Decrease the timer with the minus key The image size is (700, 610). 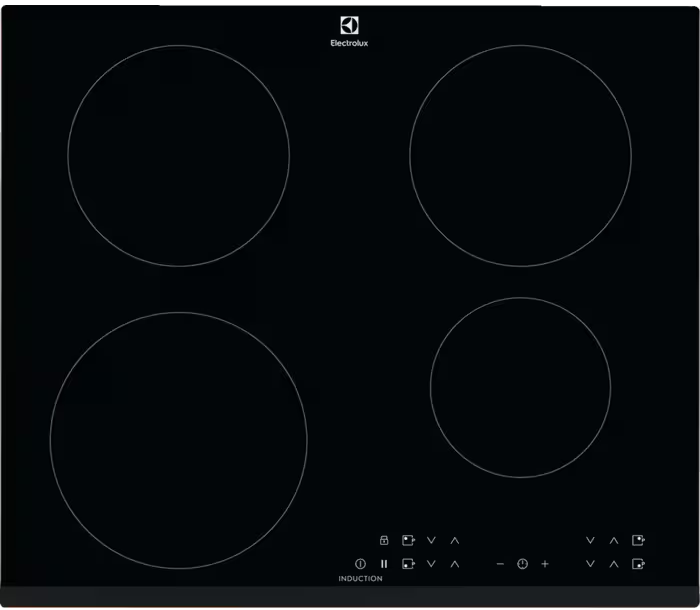(500, 564)
